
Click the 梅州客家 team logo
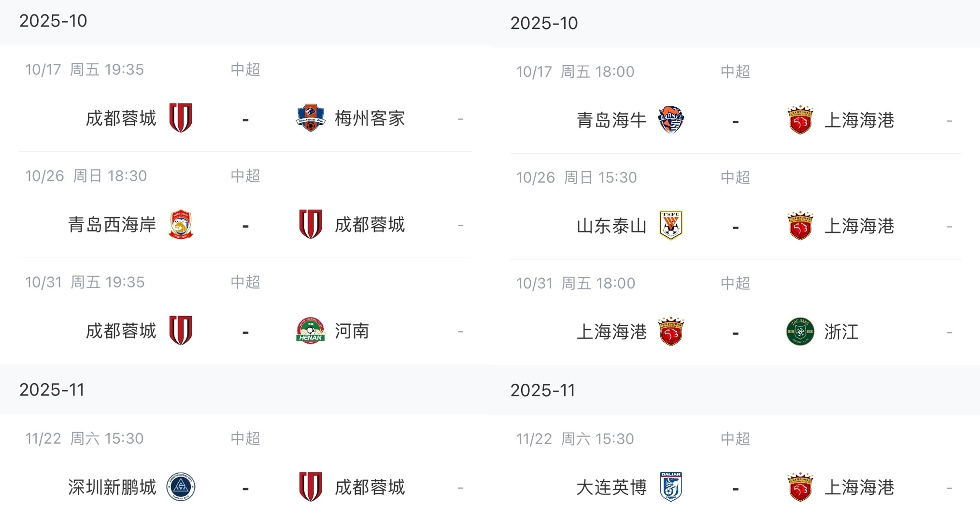[x=310, y=118]
